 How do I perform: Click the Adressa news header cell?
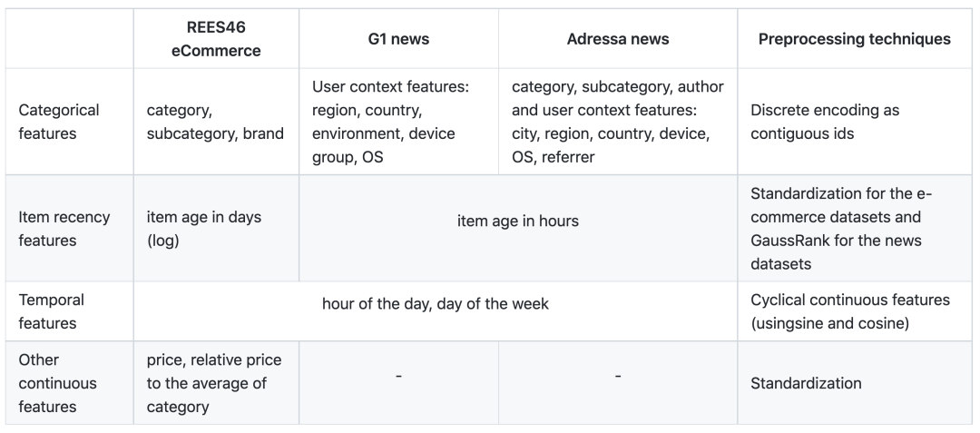(617, 40)
